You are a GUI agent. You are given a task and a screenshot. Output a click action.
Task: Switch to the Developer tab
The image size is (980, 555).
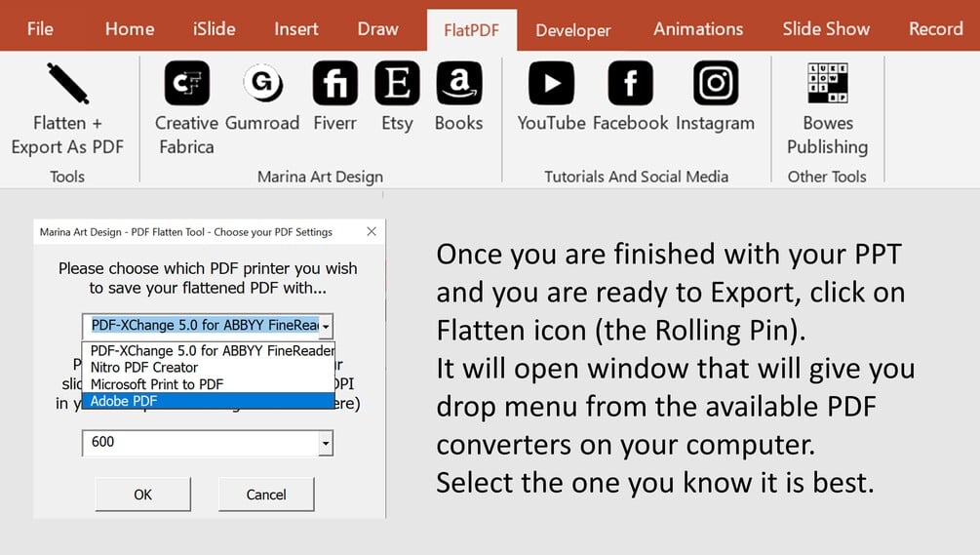click(573, 30)
